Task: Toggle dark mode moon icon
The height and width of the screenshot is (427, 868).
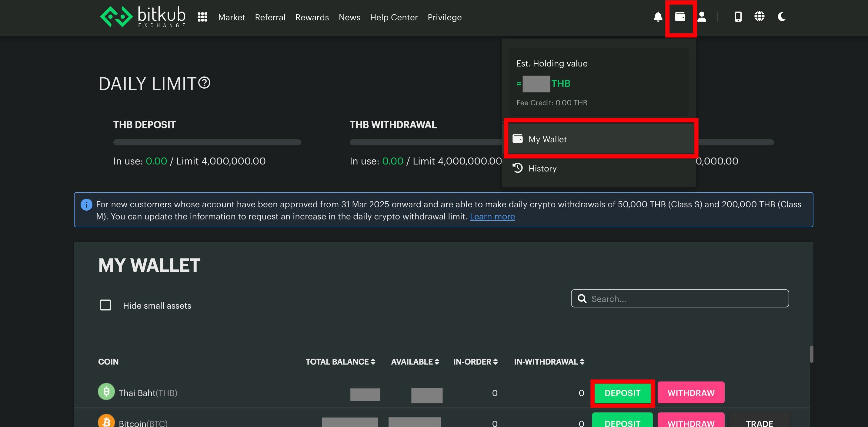Action: (x=782, y=17)
